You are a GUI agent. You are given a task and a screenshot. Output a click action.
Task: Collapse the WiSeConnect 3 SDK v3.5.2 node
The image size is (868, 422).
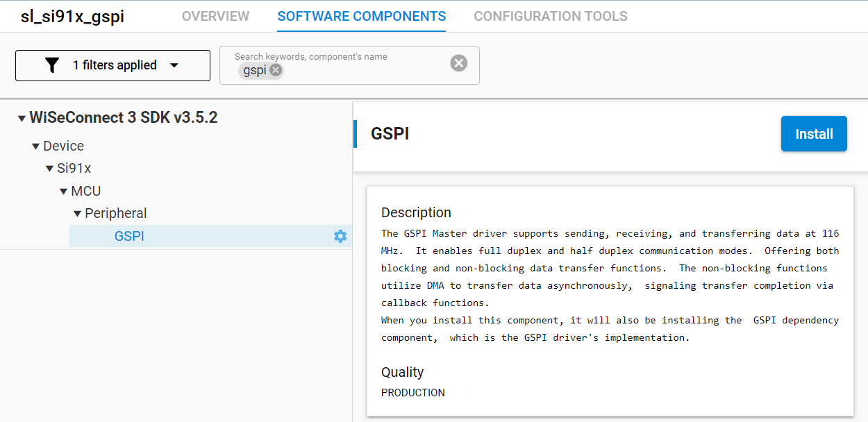click(22, 118)
